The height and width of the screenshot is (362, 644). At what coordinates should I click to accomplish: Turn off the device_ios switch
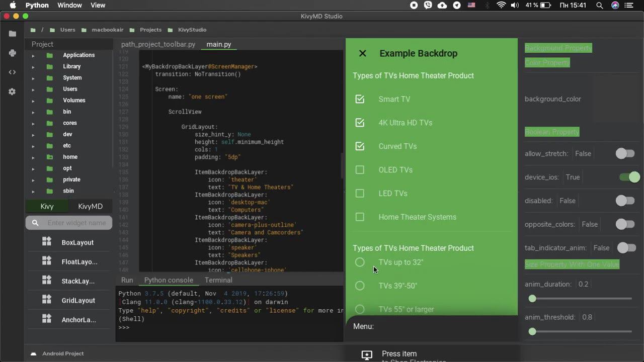(x=629, y=177)
